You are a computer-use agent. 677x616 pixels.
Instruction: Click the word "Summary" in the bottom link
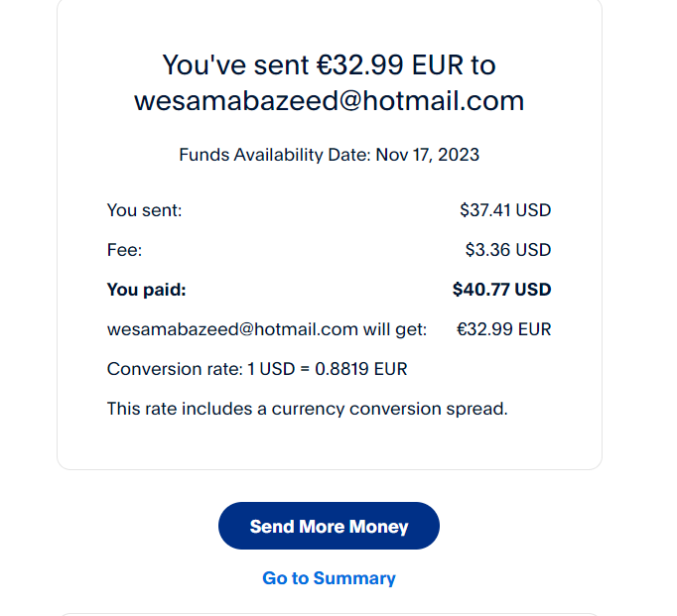[354, 578]
